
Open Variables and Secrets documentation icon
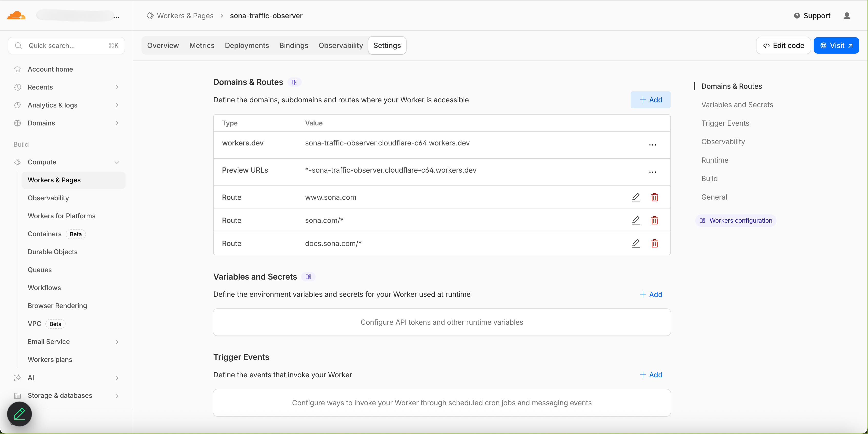pos(308,277)
